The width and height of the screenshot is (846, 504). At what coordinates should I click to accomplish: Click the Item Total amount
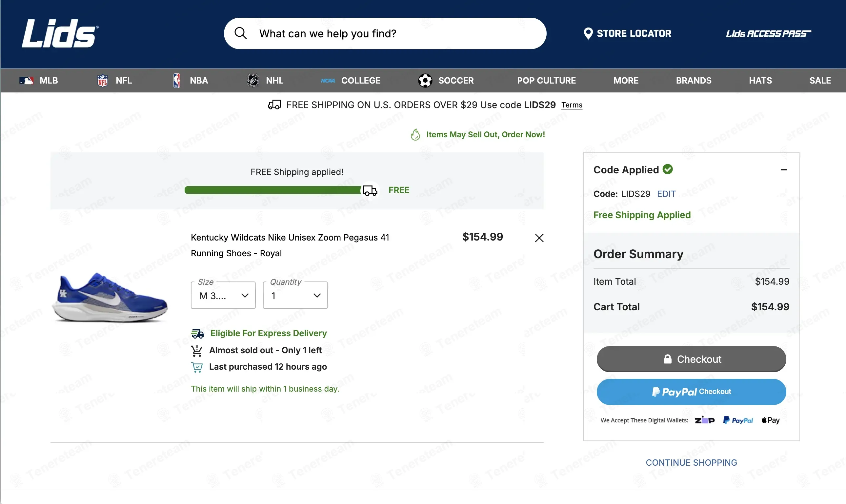[x=772, y=281]
